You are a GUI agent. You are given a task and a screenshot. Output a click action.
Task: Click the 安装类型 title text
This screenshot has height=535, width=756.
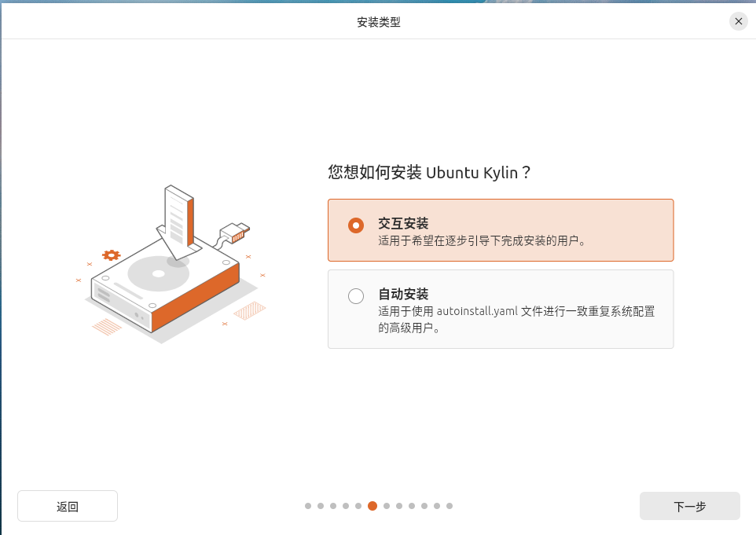pos(379,22)
